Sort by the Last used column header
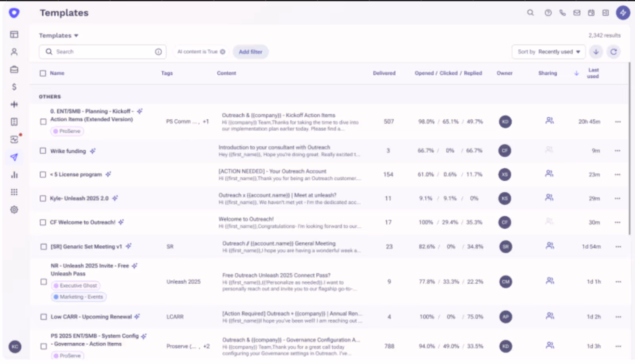This screenshot has width=635, height=364. pos(593,73)
